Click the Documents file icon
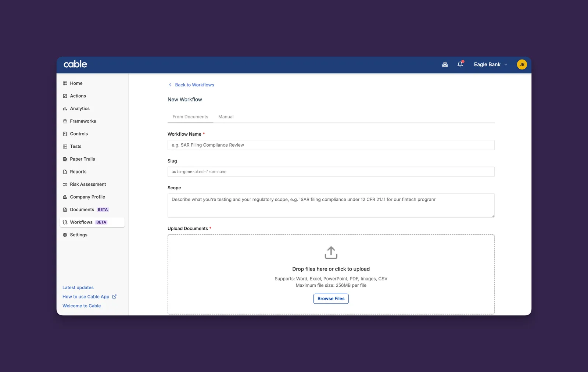 click(x=65, y=210)
